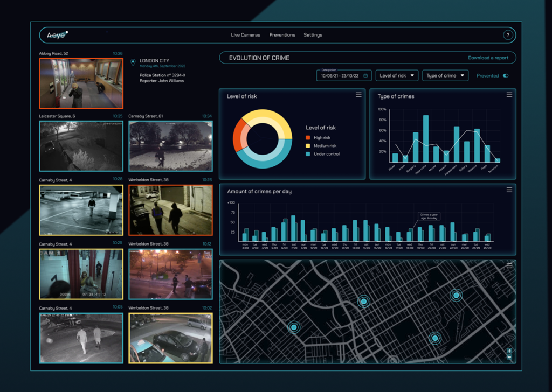Expand the Level of risk dropdown
552x392 pixels.
397,75
